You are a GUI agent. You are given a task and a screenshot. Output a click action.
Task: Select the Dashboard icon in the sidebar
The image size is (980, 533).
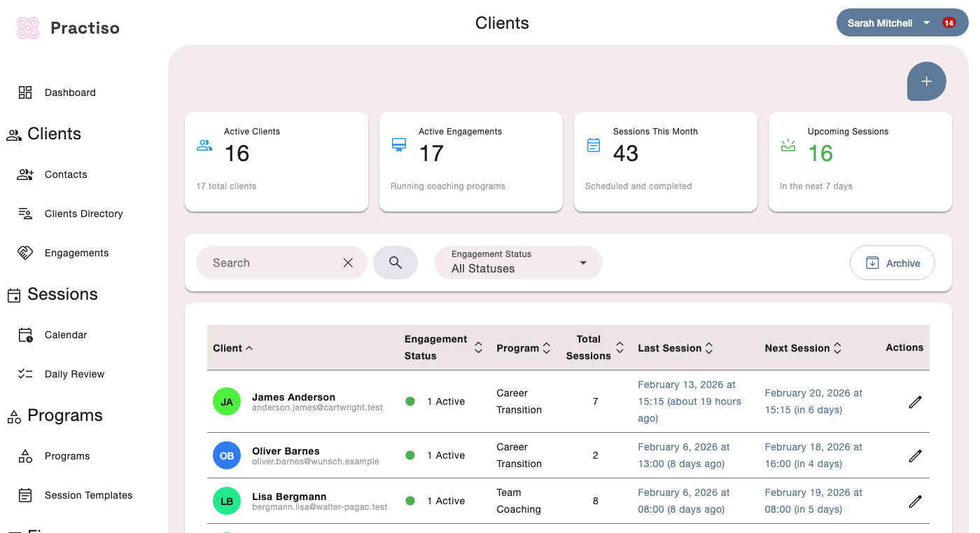pos(25,92)
